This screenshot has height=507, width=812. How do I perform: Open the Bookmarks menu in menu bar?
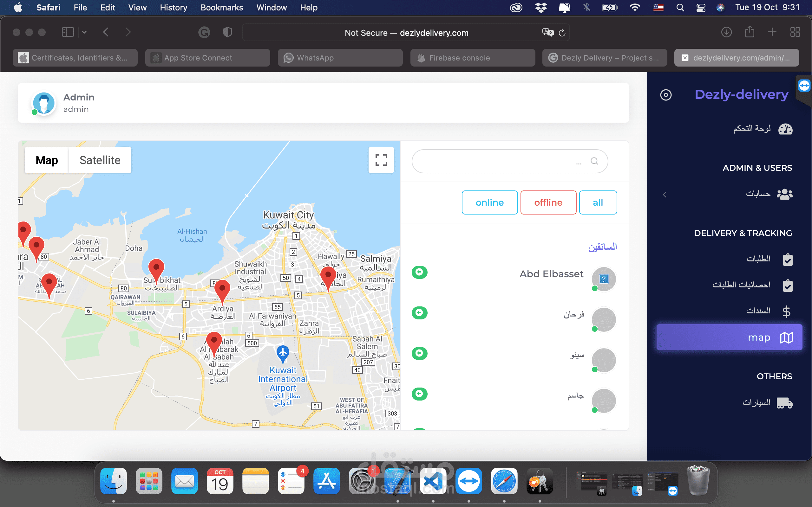point(221,7)
